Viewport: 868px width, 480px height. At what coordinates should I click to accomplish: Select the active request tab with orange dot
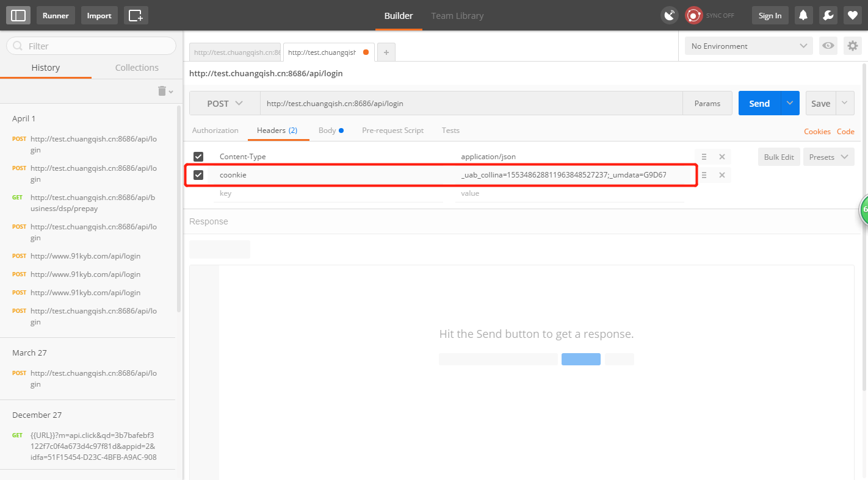click(328, 52)
